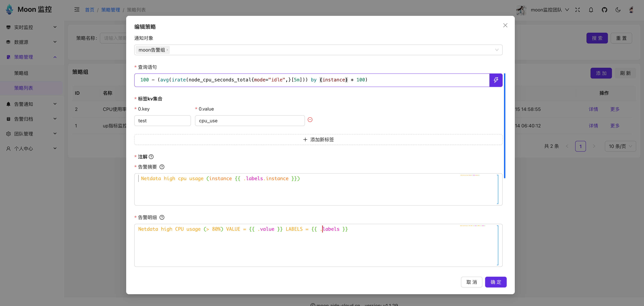Click the 取消 button

(471, 282)
